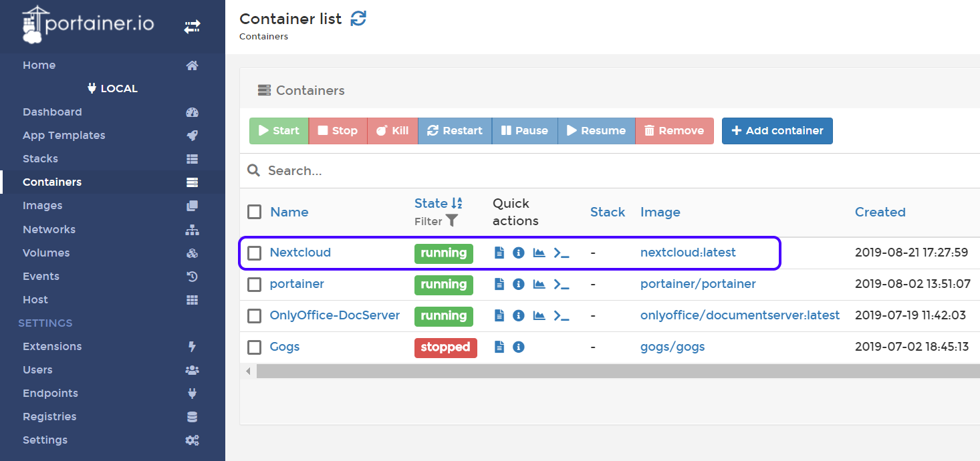The image size is (980, 461).
Task: Toggle the select-all containers checkbox
Action: click(x=254, y=212)
